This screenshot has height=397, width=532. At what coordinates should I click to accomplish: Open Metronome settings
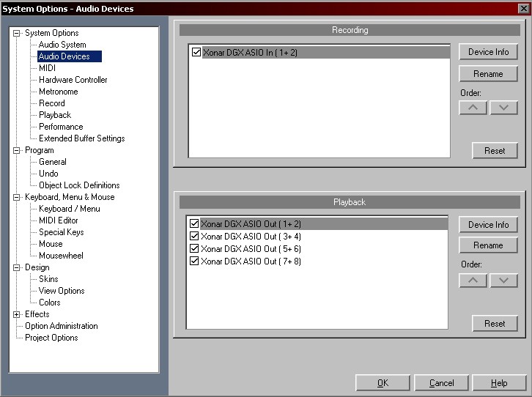[x=59, y=92]
